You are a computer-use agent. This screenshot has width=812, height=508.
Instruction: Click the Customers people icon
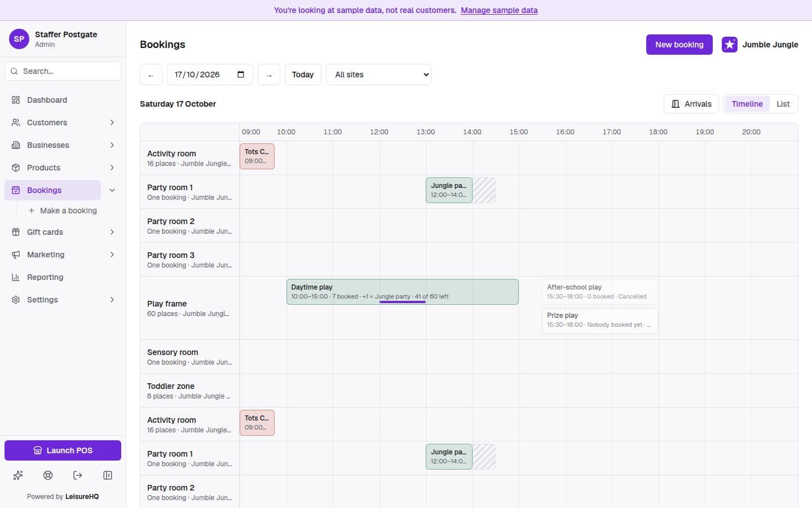pyautogui.click(x=16, y=122)
